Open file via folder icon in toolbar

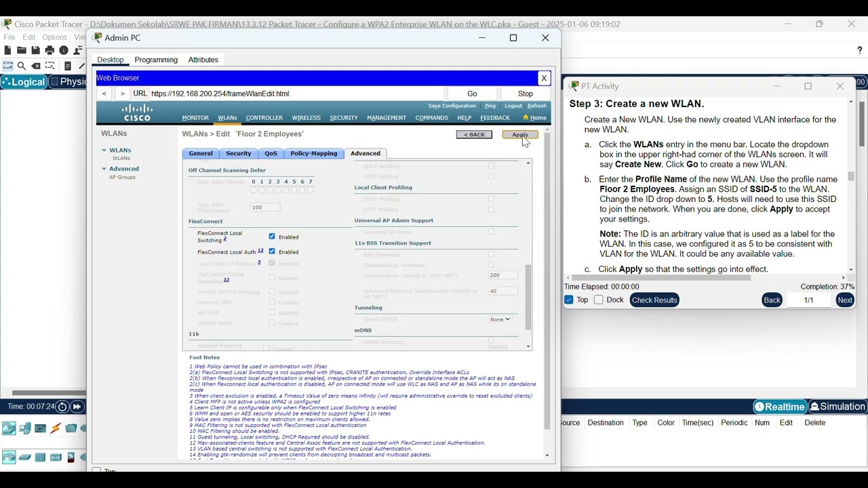22,51
